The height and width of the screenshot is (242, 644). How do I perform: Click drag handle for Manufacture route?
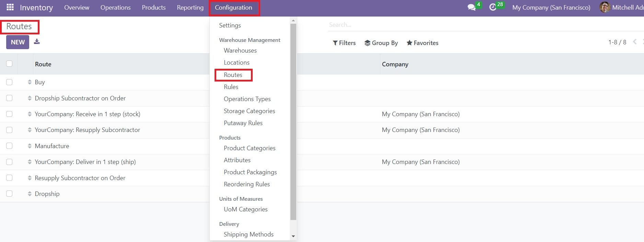pos(30,146)
